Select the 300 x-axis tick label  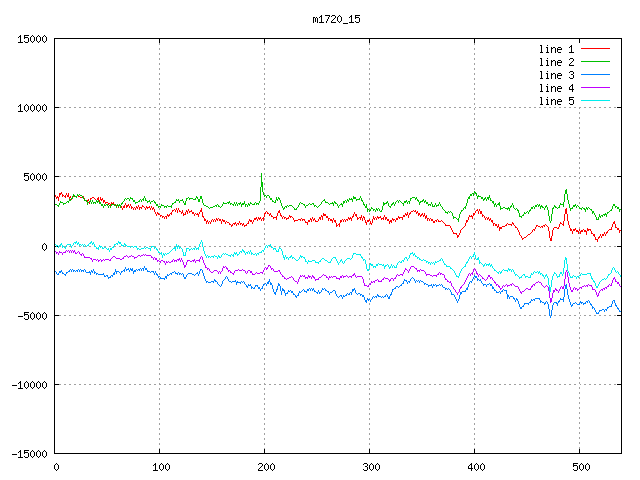point(369,467)
